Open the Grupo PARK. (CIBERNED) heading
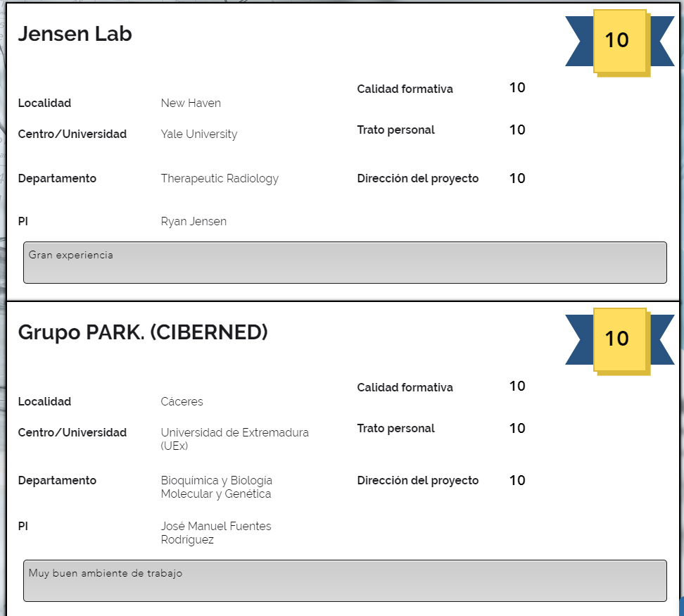The image size is (684, 616). tap(143, 333)
